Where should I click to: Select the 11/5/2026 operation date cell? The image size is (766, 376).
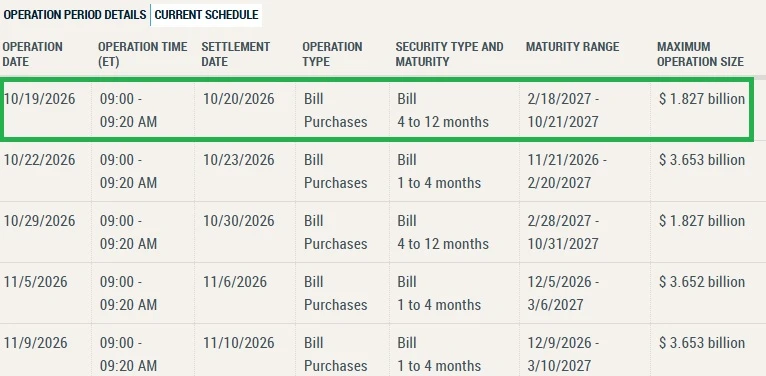click(x=36, y=282)
